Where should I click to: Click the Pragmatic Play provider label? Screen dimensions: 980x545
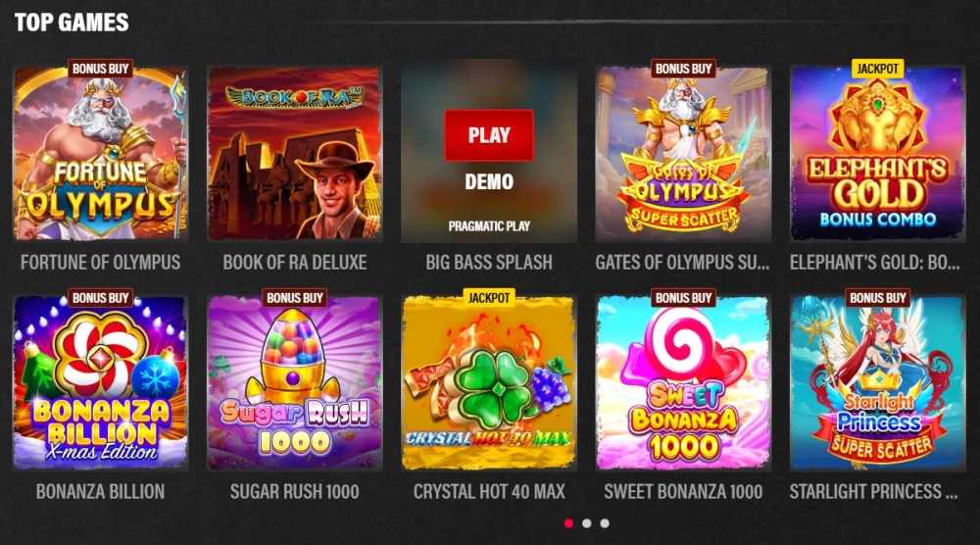[489, 226]
